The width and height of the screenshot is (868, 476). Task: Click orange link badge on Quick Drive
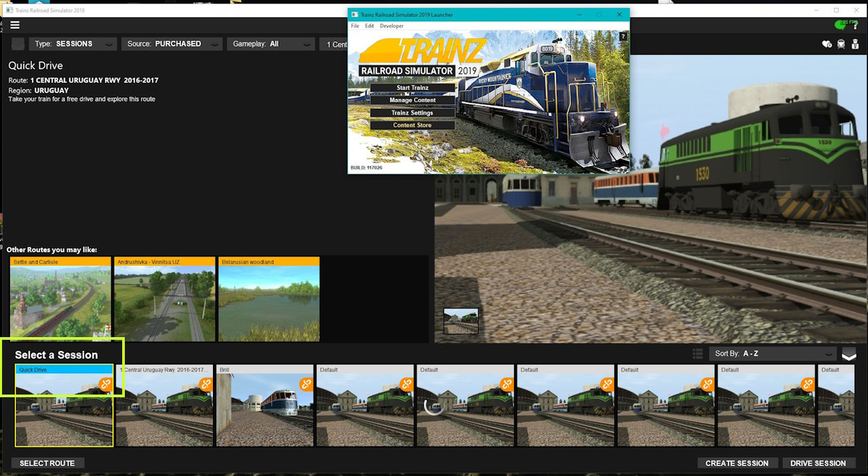[105, 384]
